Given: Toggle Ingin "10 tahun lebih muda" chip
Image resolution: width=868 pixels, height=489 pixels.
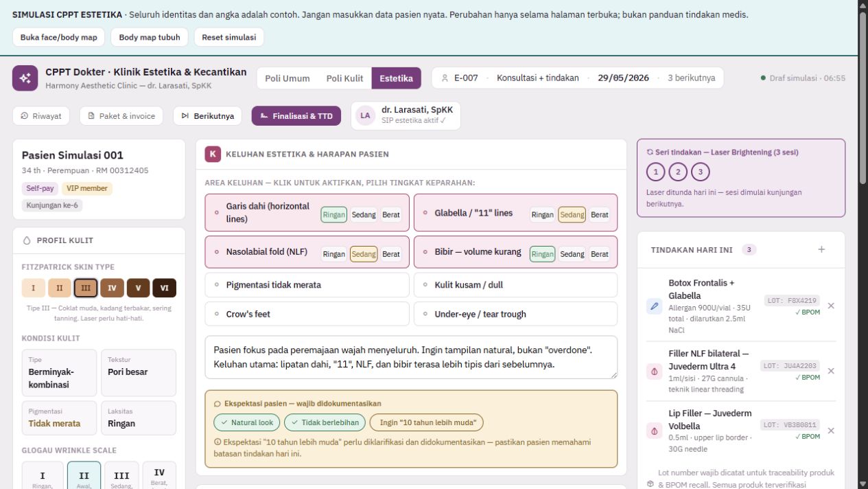Looking at the screenshot, I should (427, 422).
